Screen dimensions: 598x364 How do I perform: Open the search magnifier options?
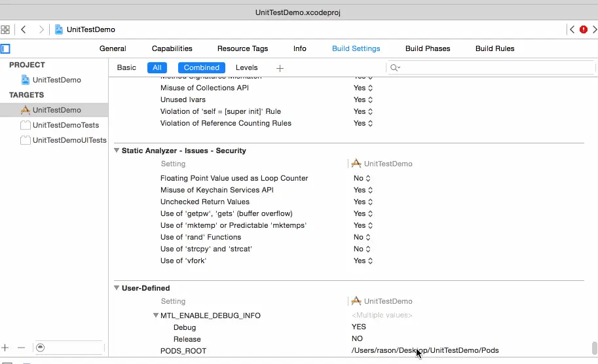coord(395,68)
